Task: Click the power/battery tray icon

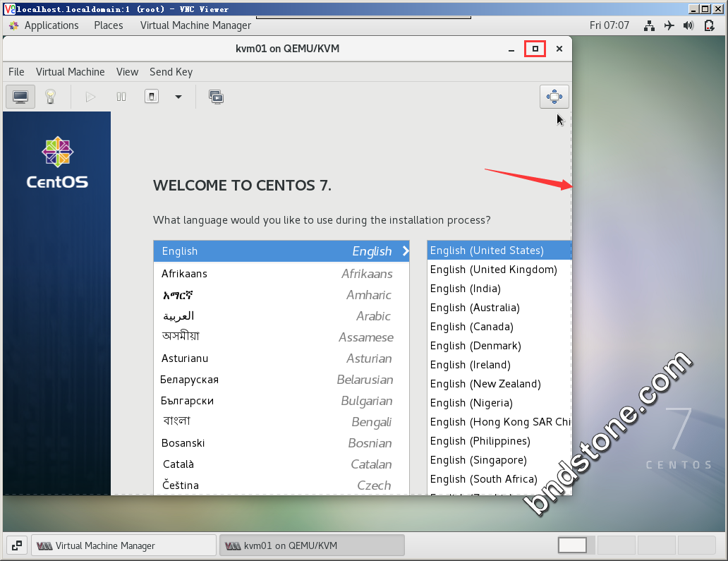Action: [x=709, y=25]
